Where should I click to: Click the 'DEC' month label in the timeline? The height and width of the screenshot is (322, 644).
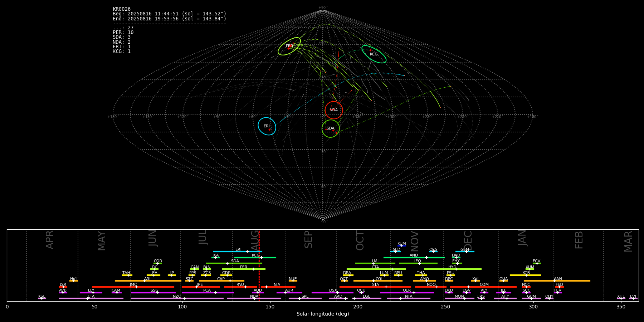click(468, 240)
